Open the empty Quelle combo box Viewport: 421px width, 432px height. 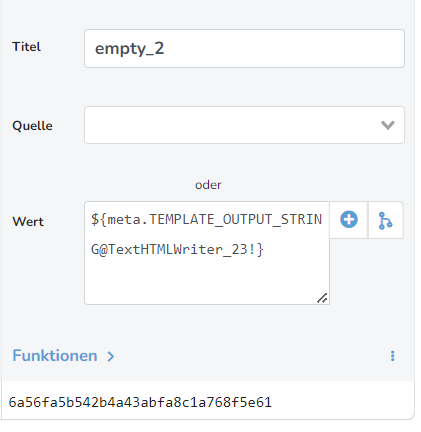click(244, 125)
